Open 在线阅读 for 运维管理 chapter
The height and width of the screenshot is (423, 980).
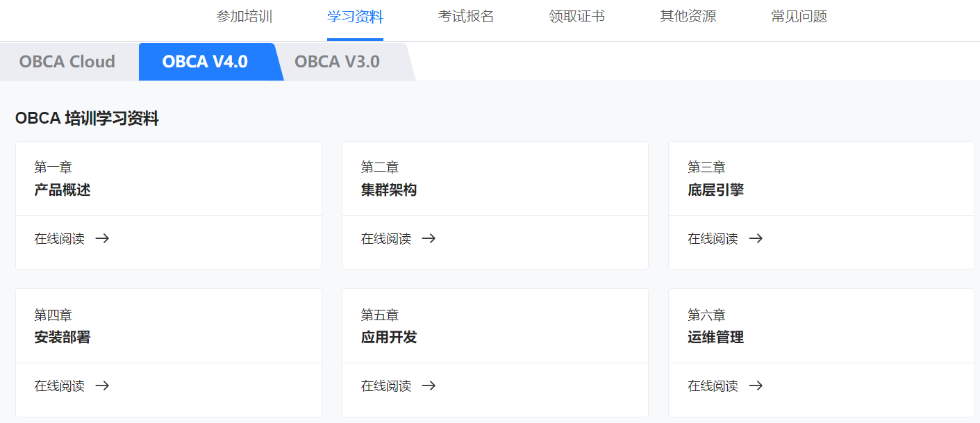712,385
